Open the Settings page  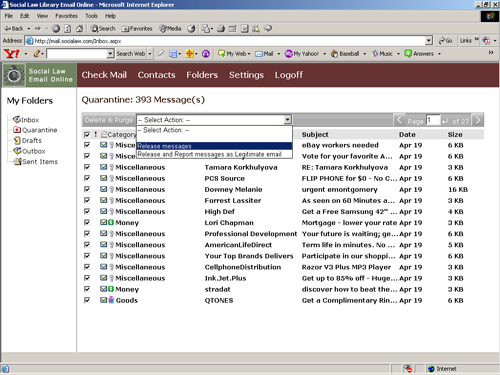click(246, 75)
